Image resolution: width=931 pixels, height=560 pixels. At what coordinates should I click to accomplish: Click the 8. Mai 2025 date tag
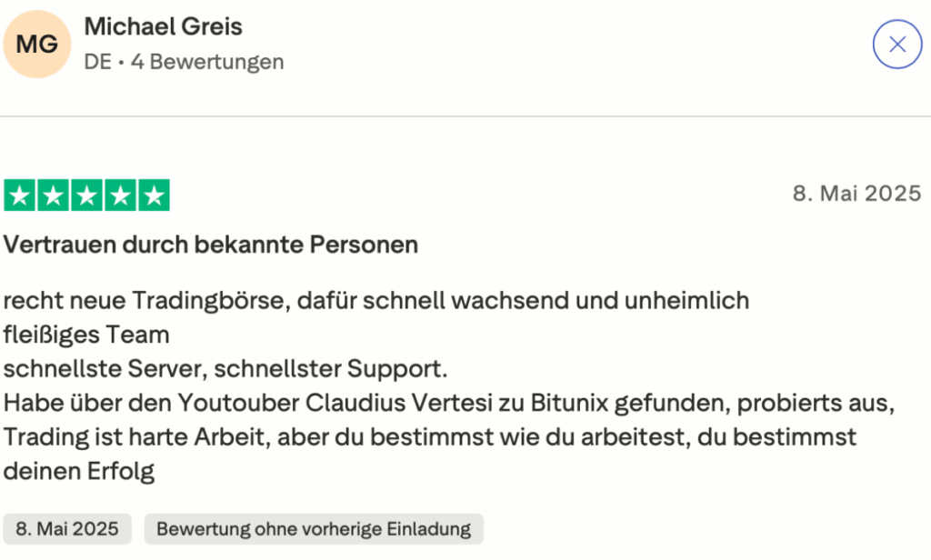pos(66,528)
